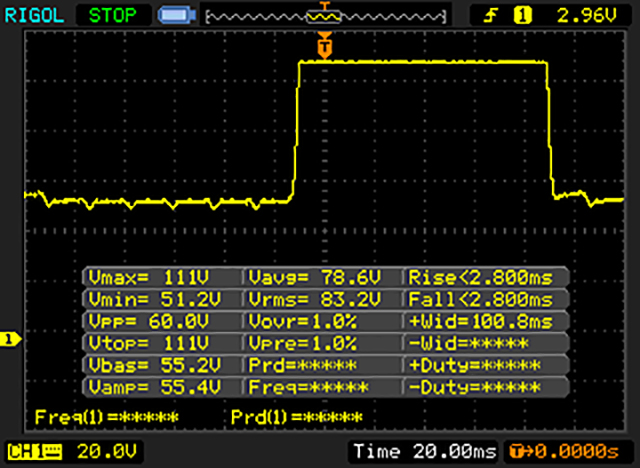Click the Vtop= 111V measurement
Screen dimensions: 640x468
[x=149, y=343]
